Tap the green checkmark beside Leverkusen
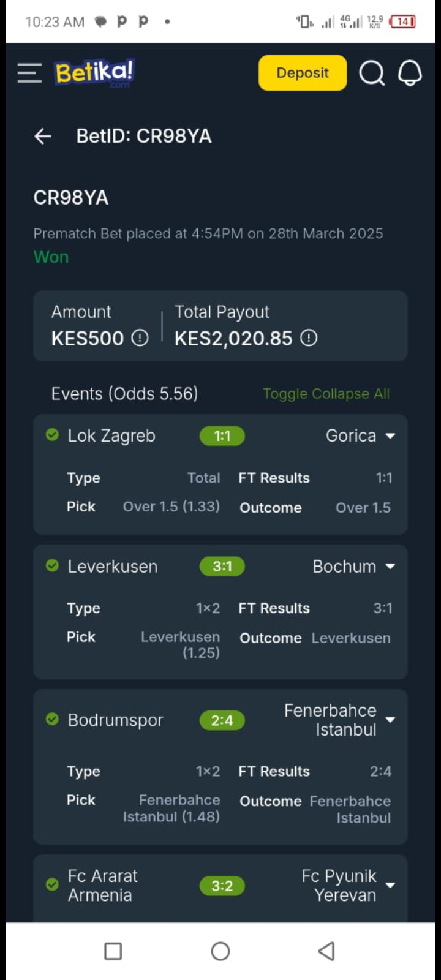 [52, 567]
